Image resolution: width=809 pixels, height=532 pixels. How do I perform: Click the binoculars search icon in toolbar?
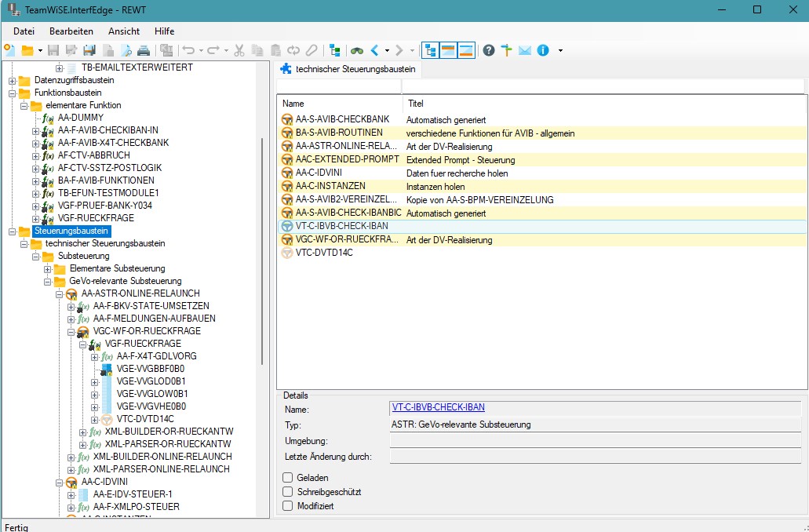tap(356, 50)
